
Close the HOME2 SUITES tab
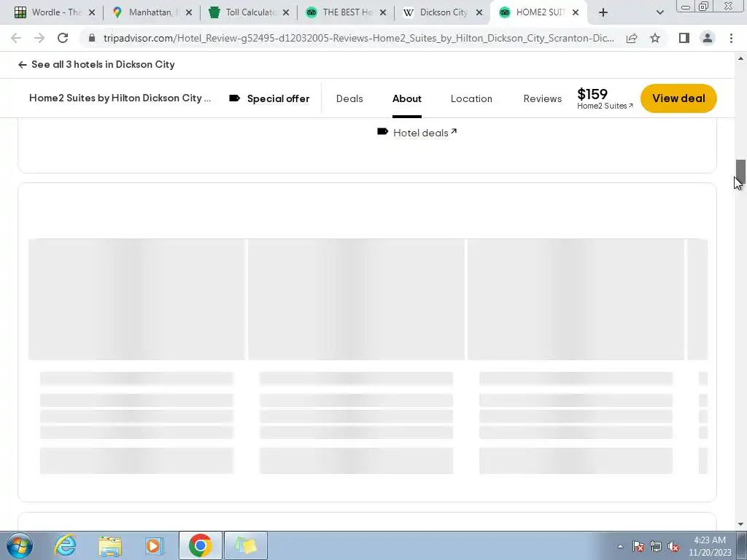point(576,12)
